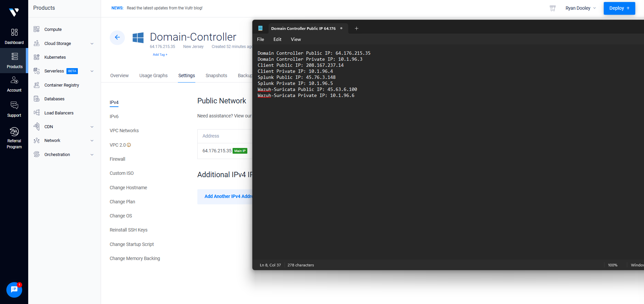Open the header icon beside Ryan Dooley

click(x=553, y=8)
